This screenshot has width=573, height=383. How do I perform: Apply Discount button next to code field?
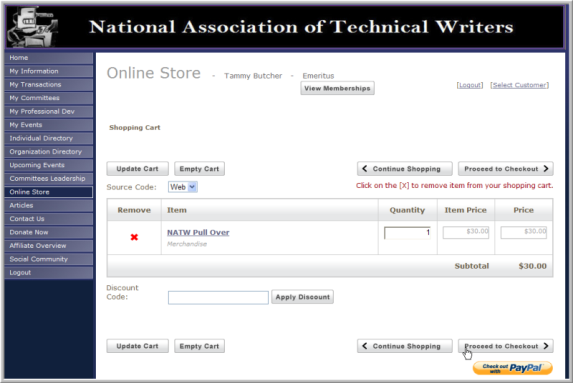coord(303,297)
